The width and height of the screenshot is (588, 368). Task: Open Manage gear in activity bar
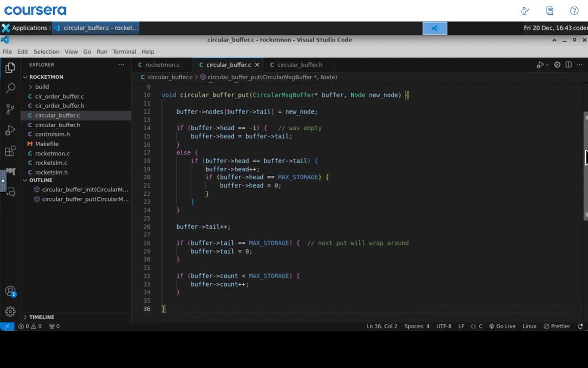tap(10, 311)
